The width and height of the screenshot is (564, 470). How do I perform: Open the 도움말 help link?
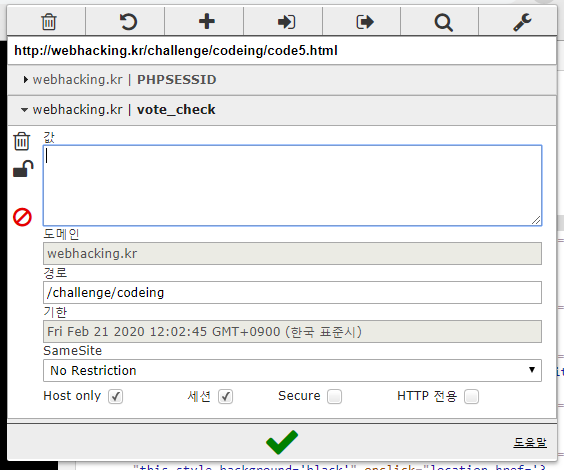coord(530,442)
